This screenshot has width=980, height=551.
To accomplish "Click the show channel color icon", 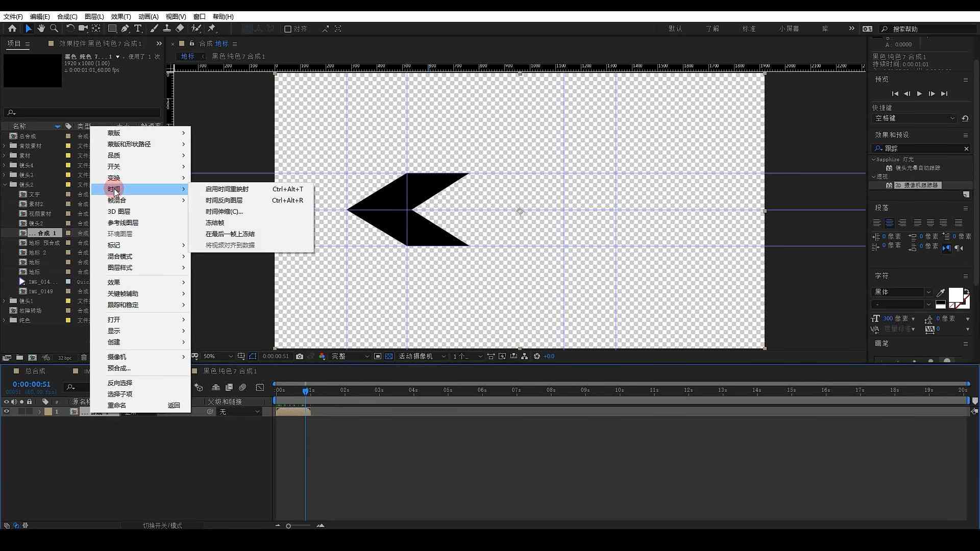I will [x=323, y=356].
